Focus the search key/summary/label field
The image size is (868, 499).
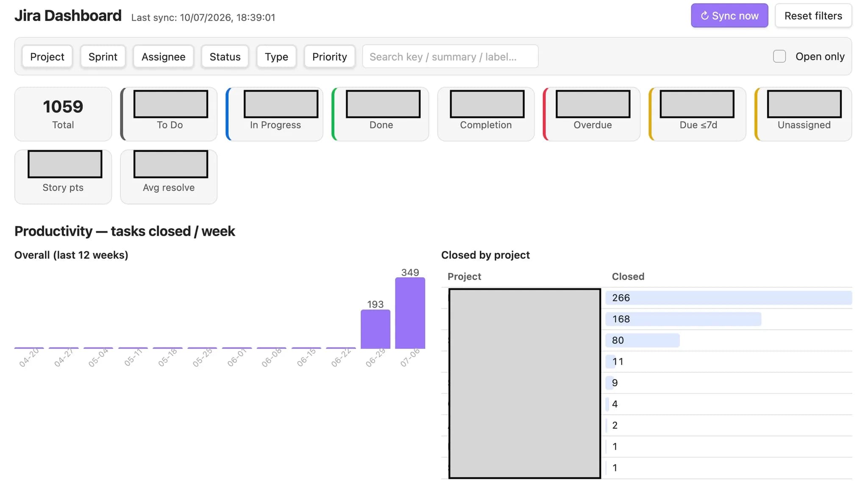point(450,56)
